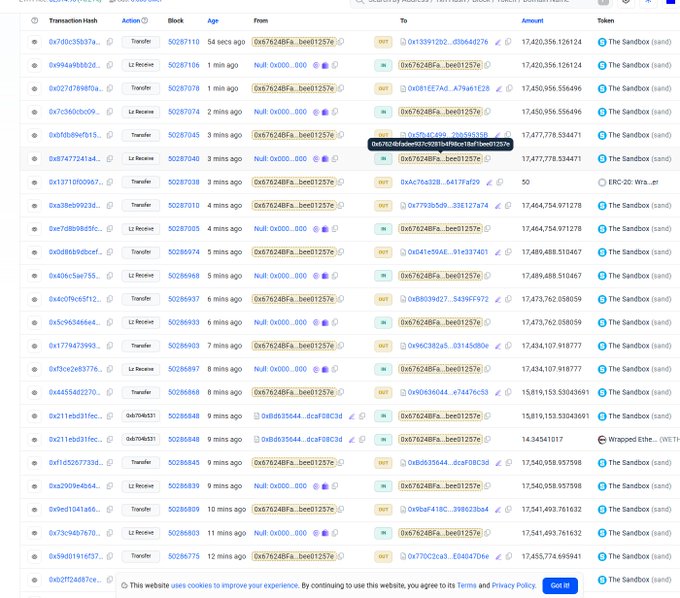The width and height of the screenshot is (680, 598).
Task: Click The Sandbox token in block 50286809 row
Action: click(x=639, y=510)
